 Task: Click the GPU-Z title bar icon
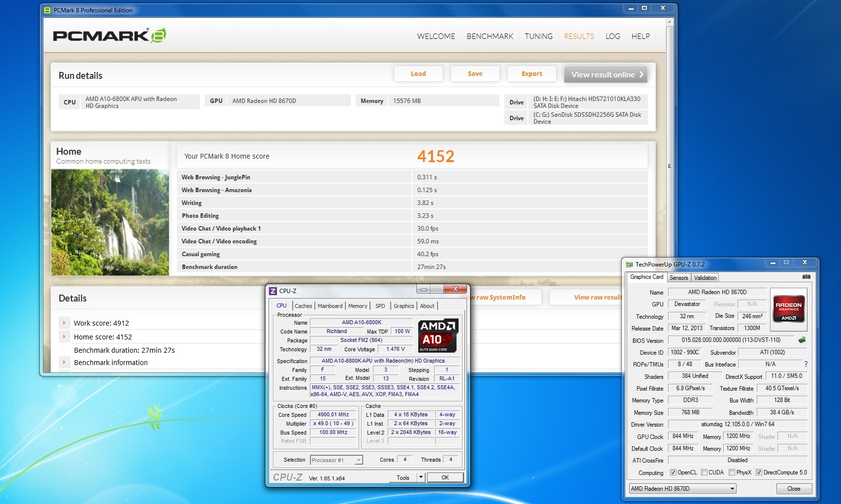point(629,265)
